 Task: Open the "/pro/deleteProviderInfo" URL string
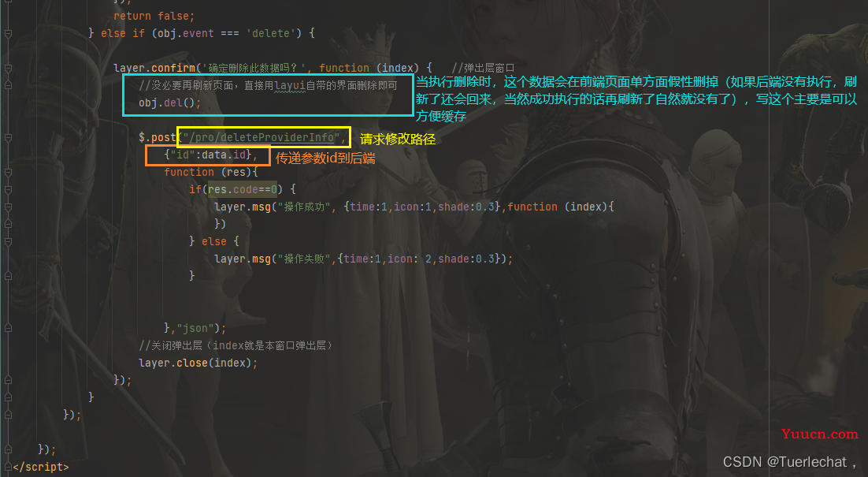[x=262, y=137]
